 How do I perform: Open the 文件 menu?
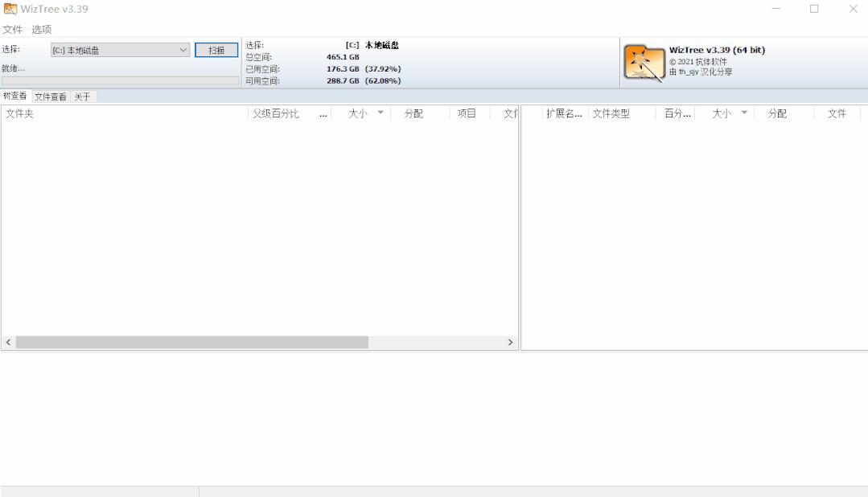13,28
